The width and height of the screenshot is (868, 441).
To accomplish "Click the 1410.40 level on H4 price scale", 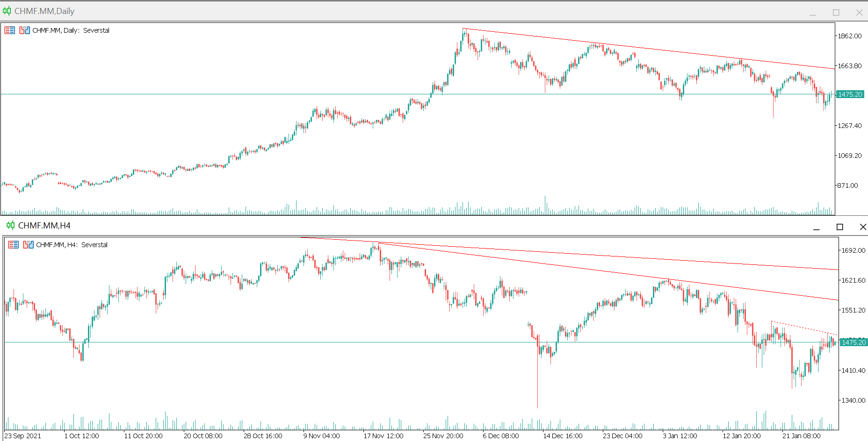I will coord(854,370).
